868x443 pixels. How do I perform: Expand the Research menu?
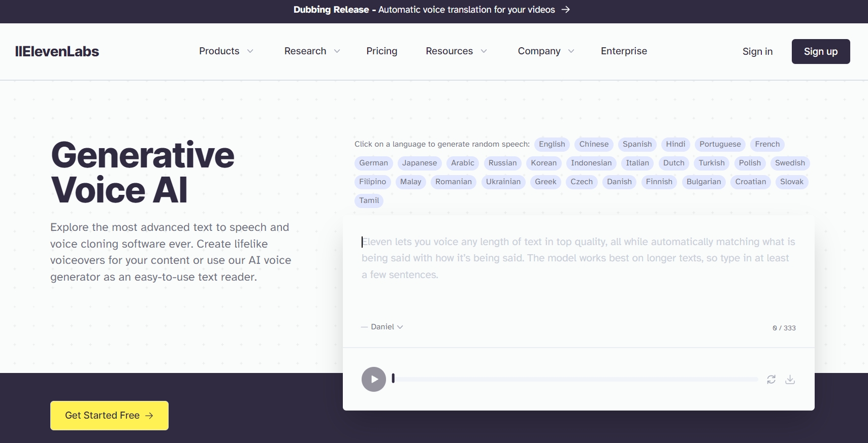click(x=312, y=51)
